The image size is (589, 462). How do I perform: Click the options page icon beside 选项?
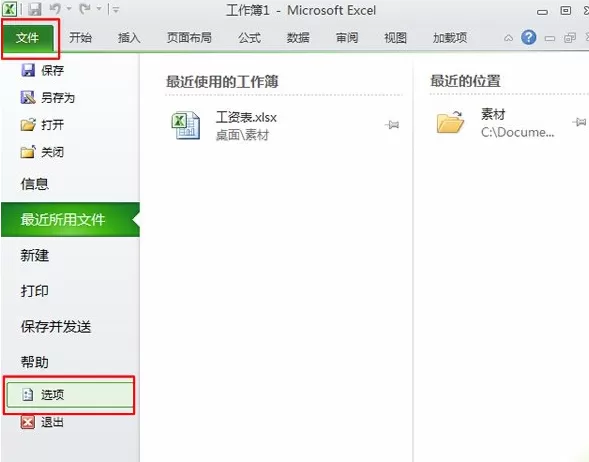point(27,395)
